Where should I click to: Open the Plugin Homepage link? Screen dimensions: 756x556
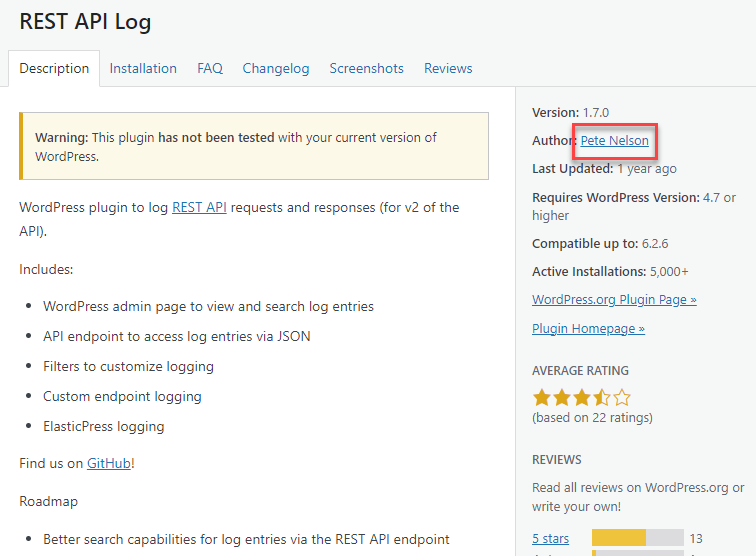[588, 328]
